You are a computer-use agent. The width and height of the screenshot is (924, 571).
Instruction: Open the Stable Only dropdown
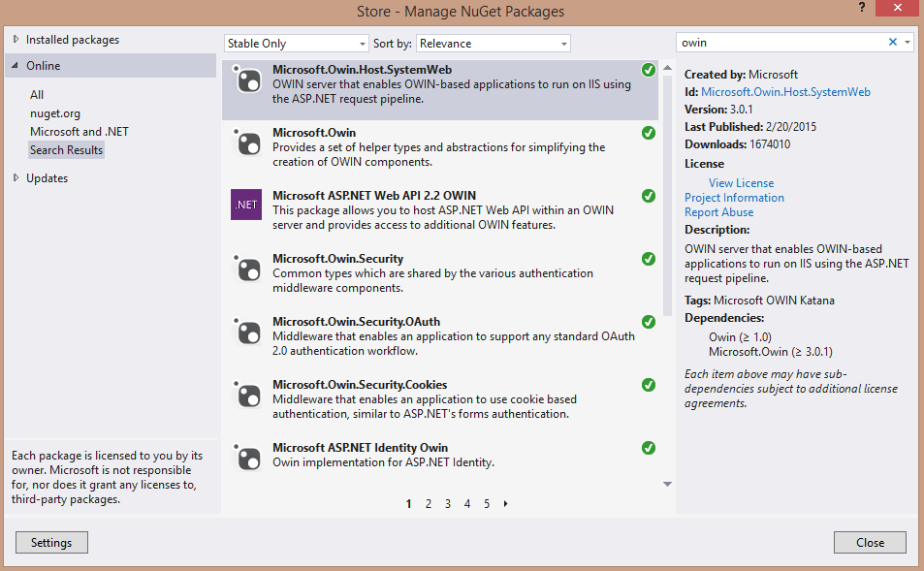[296, 44]
